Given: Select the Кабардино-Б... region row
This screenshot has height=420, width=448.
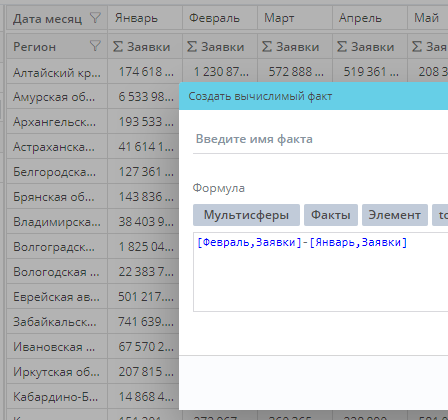Looking at the screenshot, I should (57, 397).
